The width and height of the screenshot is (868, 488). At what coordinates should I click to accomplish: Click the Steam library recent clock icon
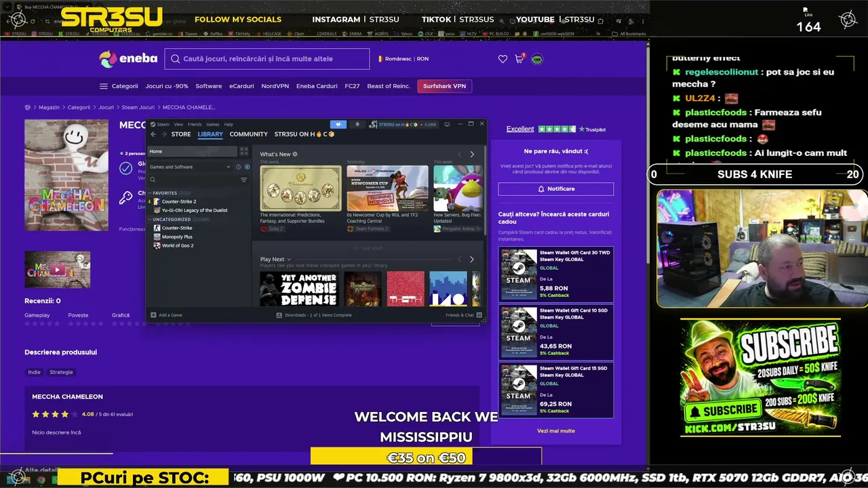point(239,167)
